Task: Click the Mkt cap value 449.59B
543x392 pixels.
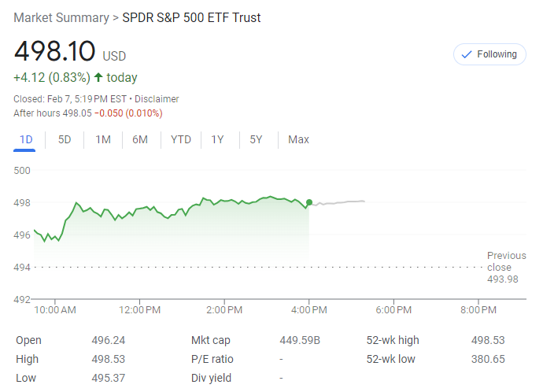Action: tap(300, 340)
